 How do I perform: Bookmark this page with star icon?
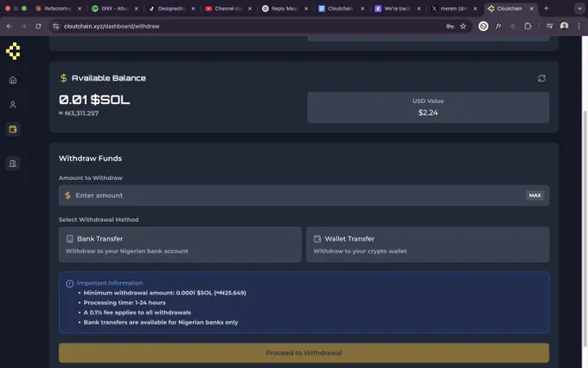[463, 26]
